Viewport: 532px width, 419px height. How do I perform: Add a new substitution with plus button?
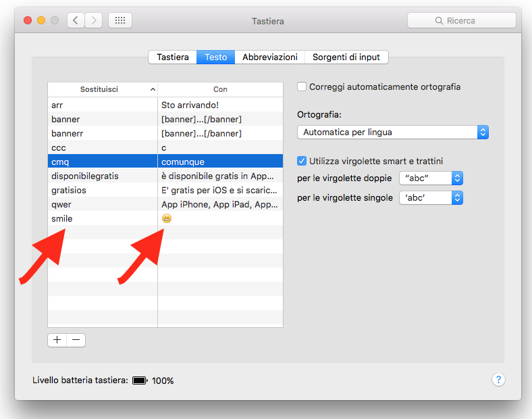point(57,340)
